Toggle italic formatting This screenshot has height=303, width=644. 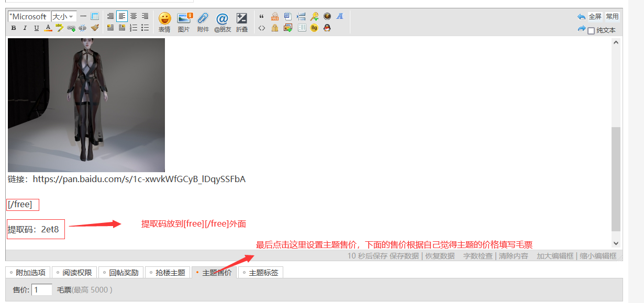[25, 28]
